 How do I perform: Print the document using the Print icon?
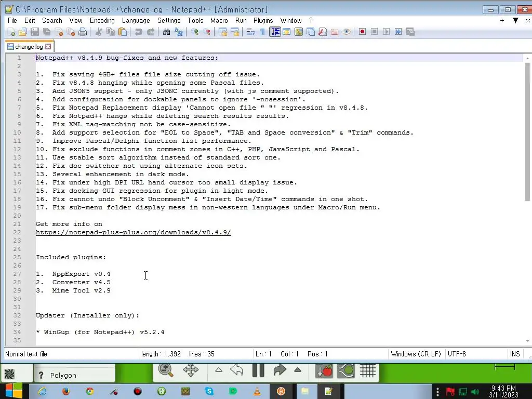click(x=83, y=32)
